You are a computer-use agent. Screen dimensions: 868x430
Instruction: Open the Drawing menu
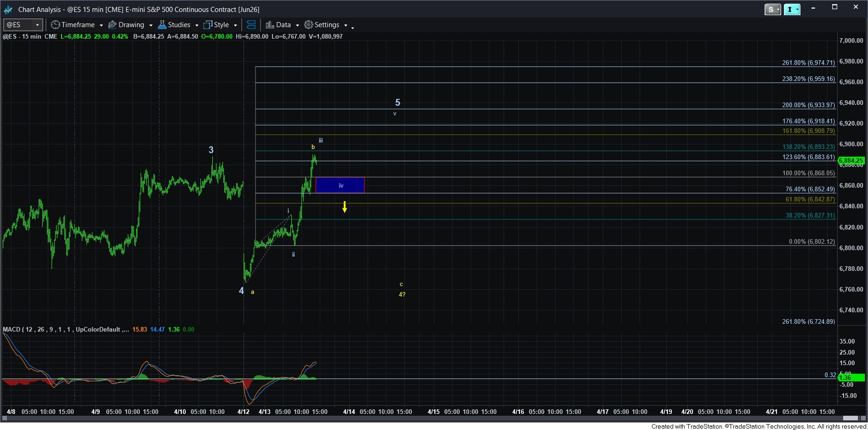[x=131, y=25]
